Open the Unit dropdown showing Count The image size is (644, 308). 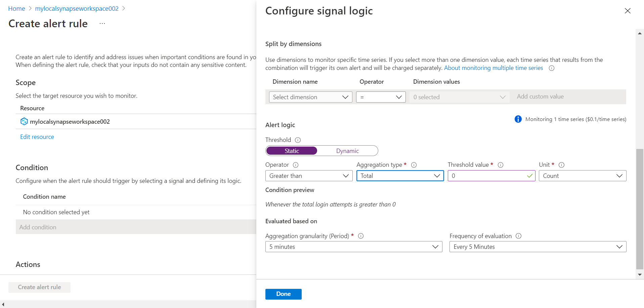point(582,176)
